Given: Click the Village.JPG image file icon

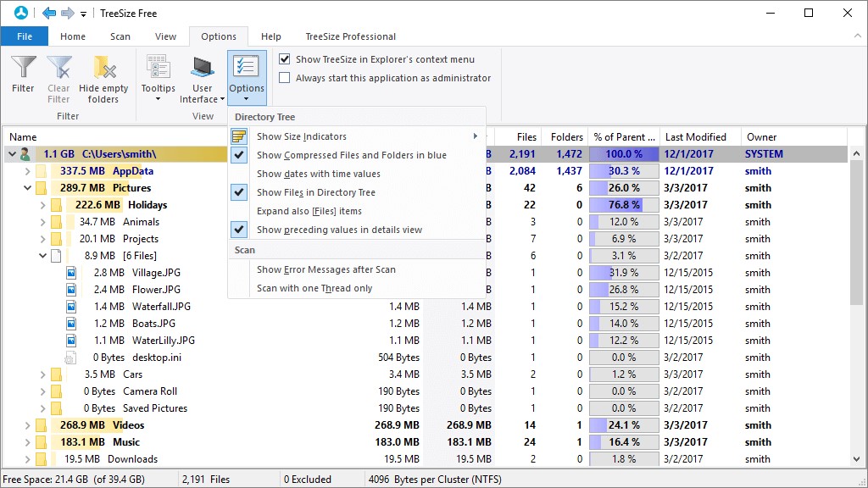Looking at the screenshot, I should [71, 273].
